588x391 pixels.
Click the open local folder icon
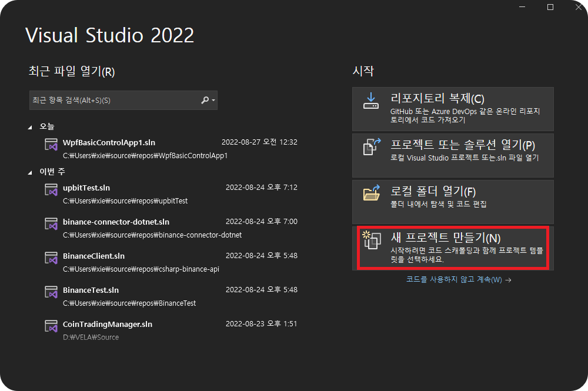372,193
